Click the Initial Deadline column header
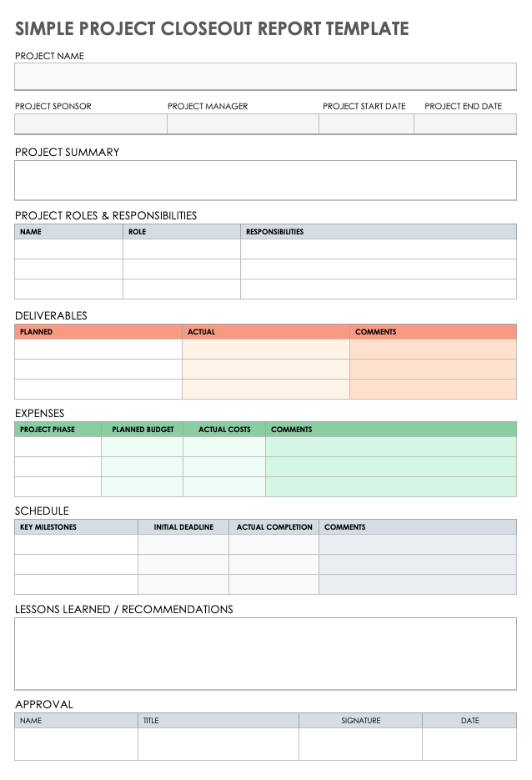The height and width of the screenshot is (780, 532). (x=183, y=527)
